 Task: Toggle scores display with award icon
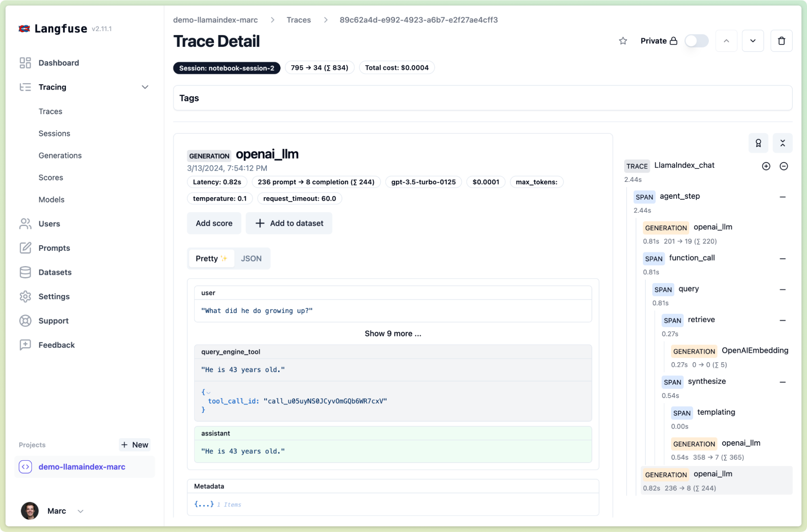point(758,143)
